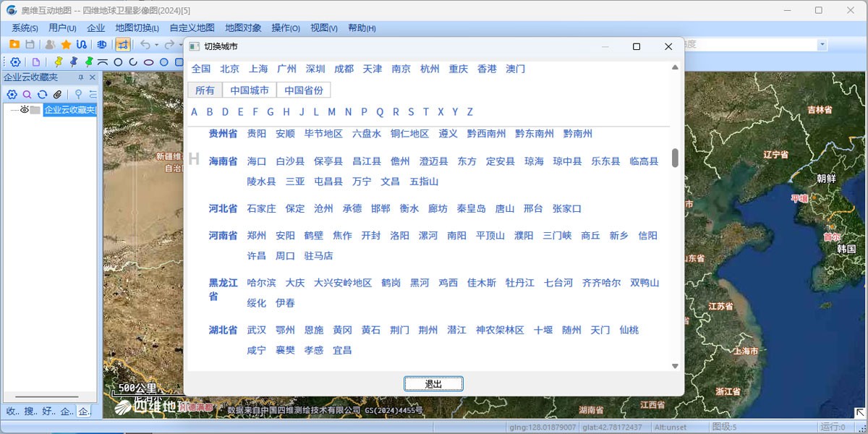This screenshot has height=434, width=868.
Task: Click the city list vertical scrollbar thumb
Action: coord(675,158)
